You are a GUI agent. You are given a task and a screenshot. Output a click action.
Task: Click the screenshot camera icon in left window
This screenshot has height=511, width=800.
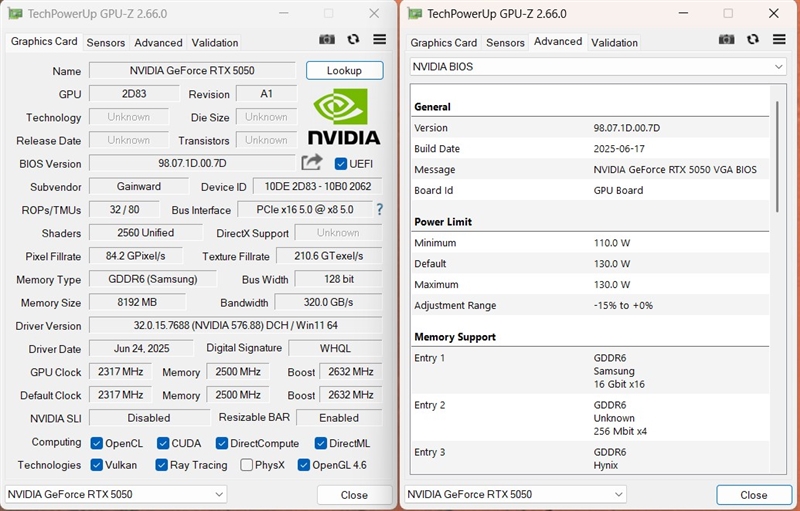(x=327, y=39)
